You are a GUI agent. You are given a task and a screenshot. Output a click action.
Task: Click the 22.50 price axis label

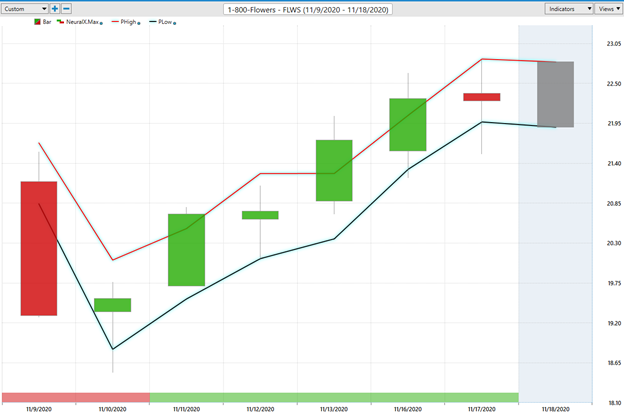614,84
